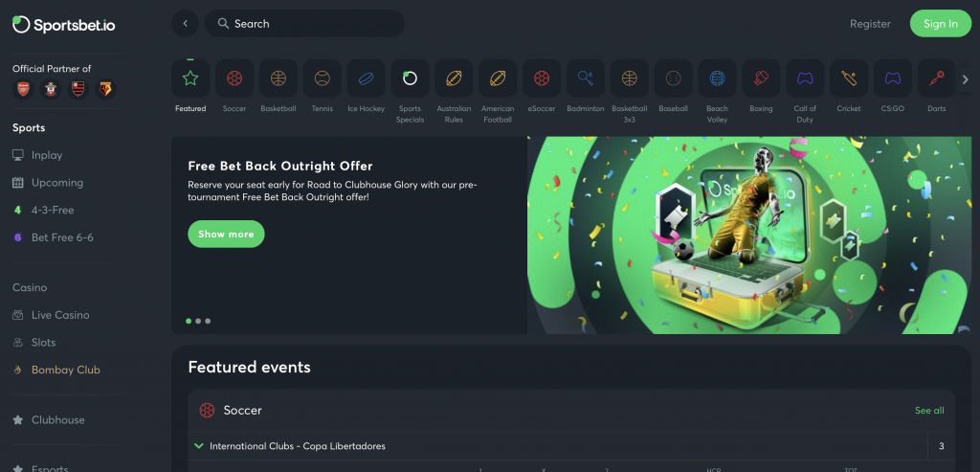Show more sports with right arrow

(965, 79)
